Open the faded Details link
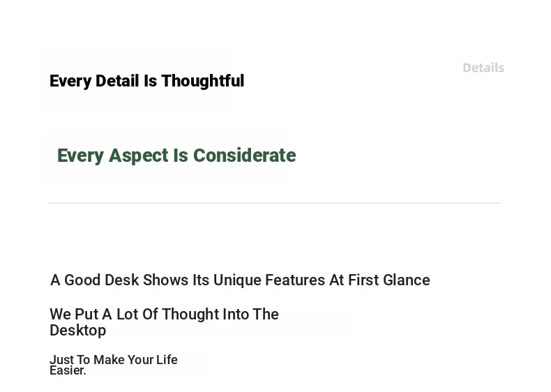The image size is (551, 392). (x=483, y=68)
